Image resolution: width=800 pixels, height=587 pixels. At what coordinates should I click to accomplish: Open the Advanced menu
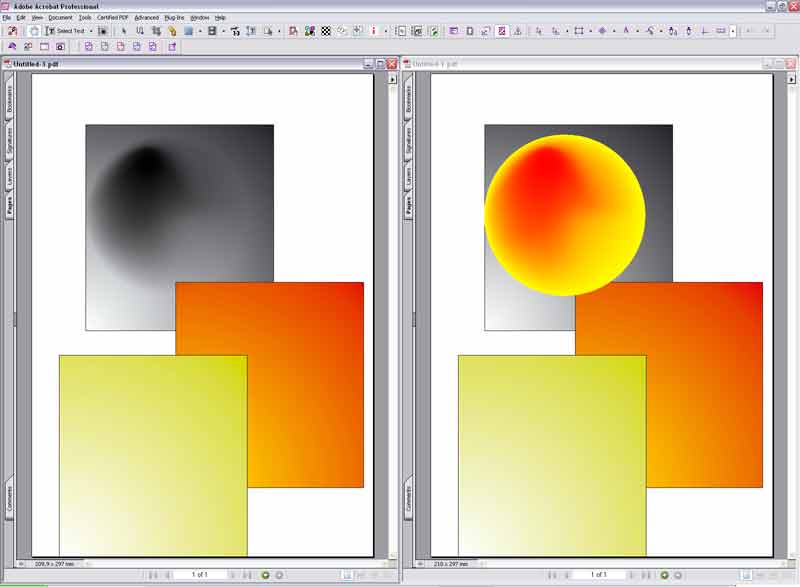[x=146, y=18]
